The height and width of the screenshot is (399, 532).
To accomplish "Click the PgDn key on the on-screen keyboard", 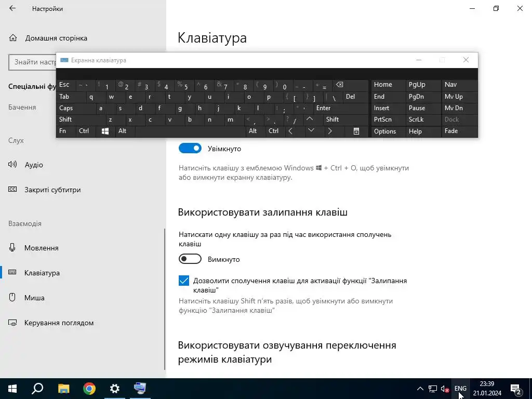I will tap(423, 97).
